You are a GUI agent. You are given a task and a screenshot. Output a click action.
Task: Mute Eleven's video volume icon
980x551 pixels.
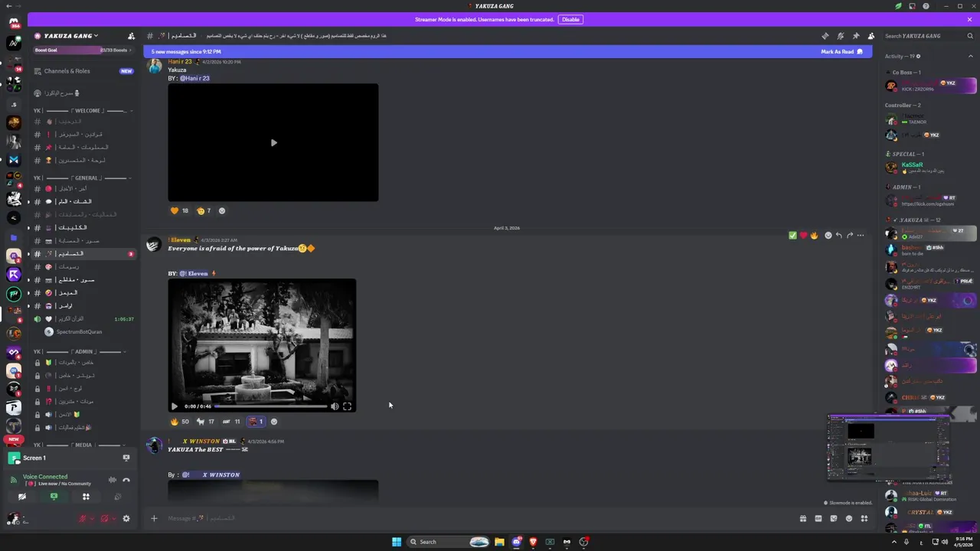(335, 406)
